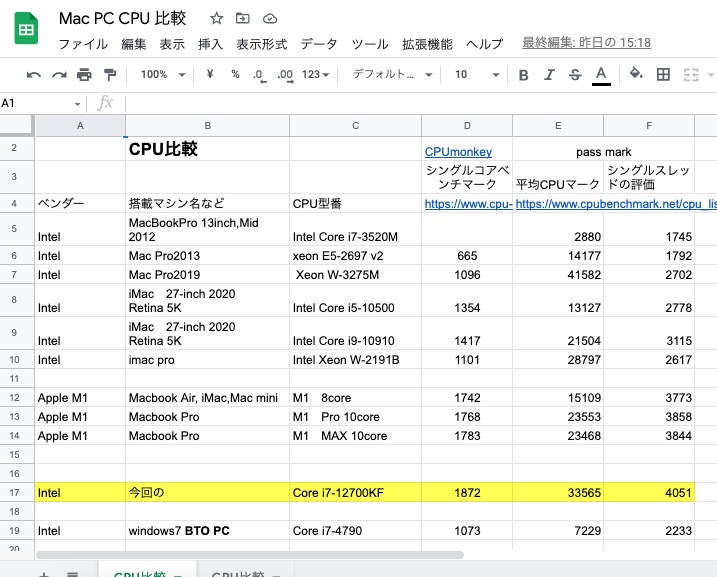Open the text color picker
Image resolution: width=717 pixels, height=577 pixels.
pos(601,75)
